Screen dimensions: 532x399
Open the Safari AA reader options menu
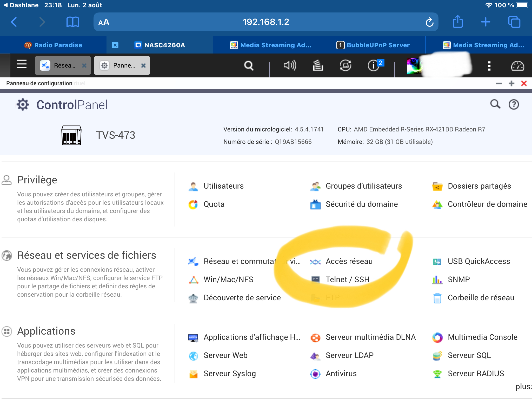click(x=104, y=22)
